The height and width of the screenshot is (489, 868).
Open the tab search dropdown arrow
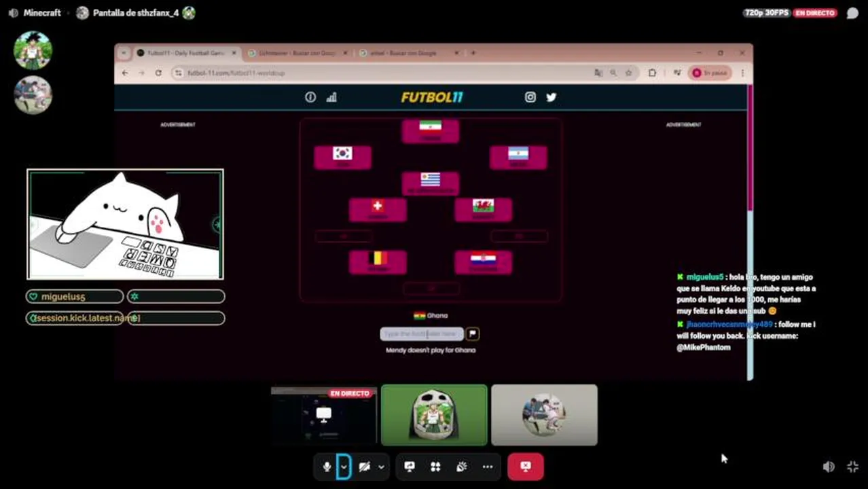point(123,53)
